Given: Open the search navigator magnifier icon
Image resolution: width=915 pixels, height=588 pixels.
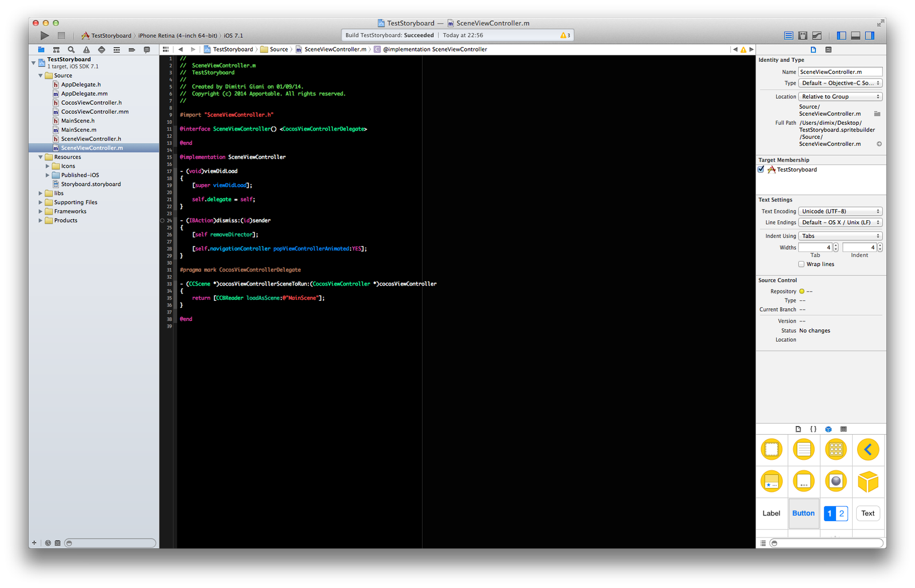Looking at the screenshot, I should point(71,50).
